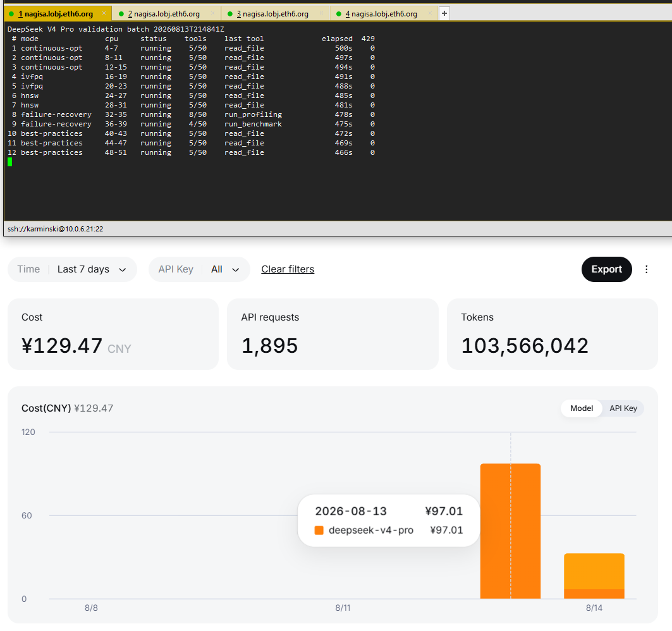Click terminal row 4 ivfpq
This screenshot has width=672, height=631.
click(x=191, y=77)
